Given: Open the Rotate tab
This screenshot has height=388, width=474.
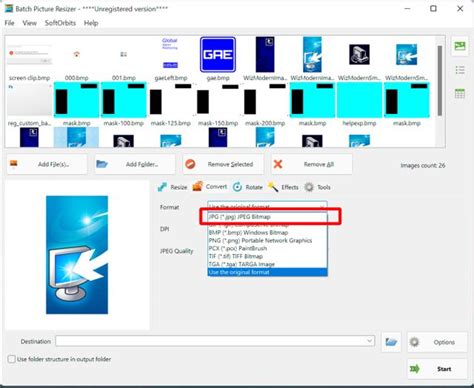Looking at the screenshot, I should 248,187.
